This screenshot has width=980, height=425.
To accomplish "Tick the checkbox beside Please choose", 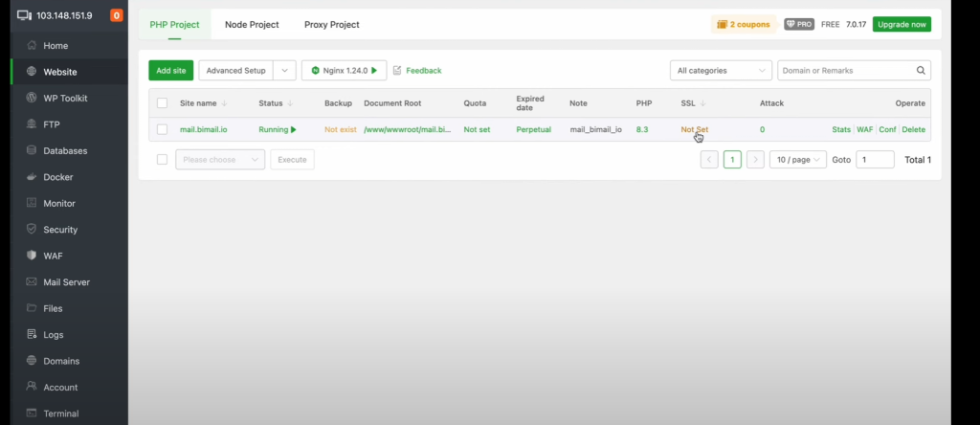I will point(162,160).
